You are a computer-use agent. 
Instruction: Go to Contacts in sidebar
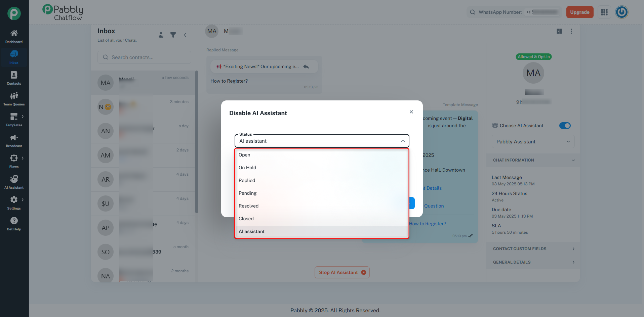click(14, 78)
